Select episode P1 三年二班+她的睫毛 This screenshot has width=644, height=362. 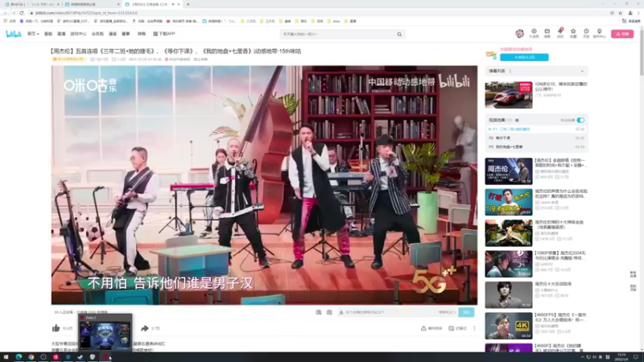pyautogui.click(x=536, y=130)
